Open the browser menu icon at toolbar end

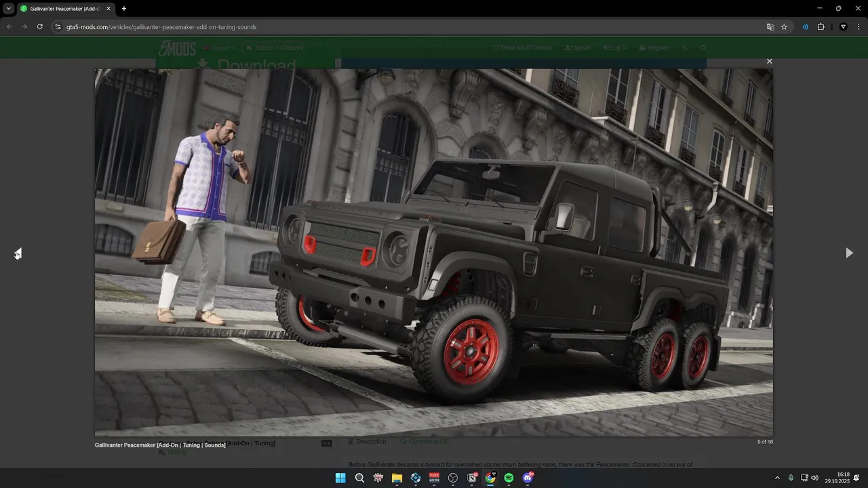858,27
